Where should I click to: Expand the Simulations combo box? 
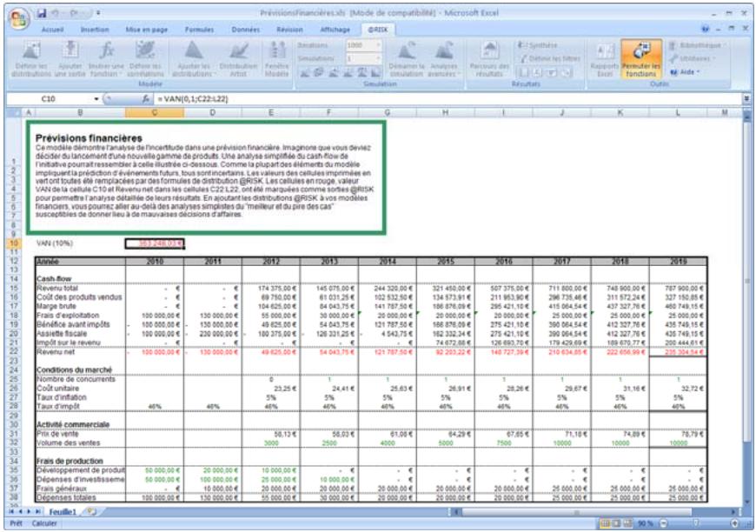pyautogui.click(x=379, y=57)
